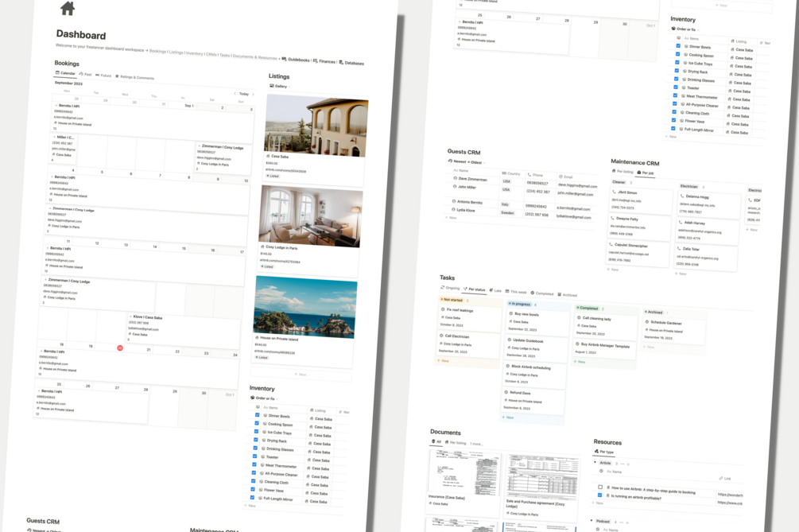Select the Per status tab in Tasks
This screenshot has width=799, height=532.
click(x=475, y=289)
